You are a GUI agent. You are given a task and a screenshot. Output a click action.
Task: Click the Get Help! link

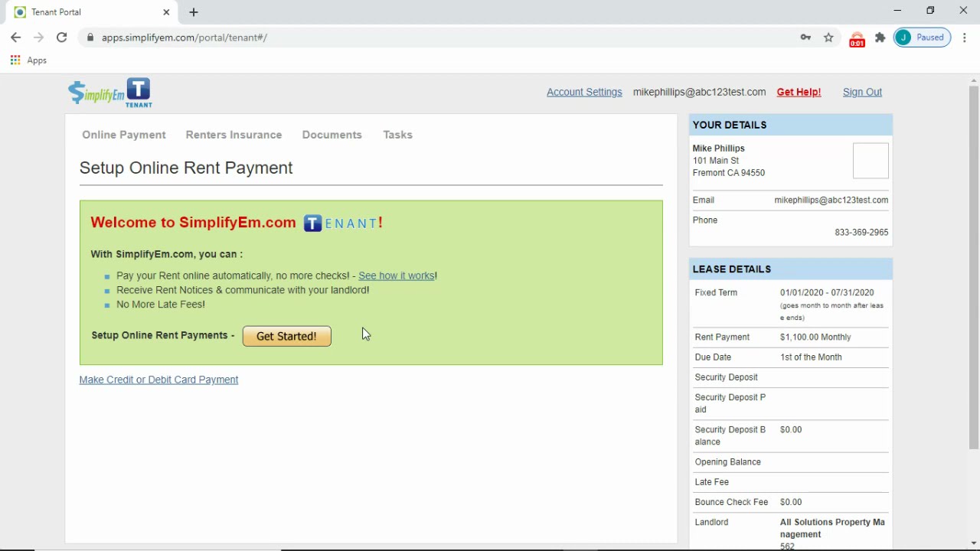pyautogui.click(x=799, y=92)
